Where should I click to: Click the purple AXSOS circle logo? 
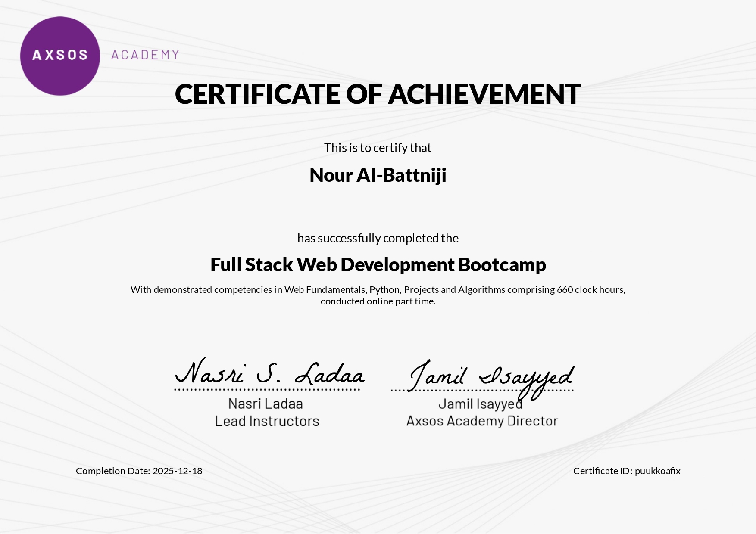[x=60, y=56]
